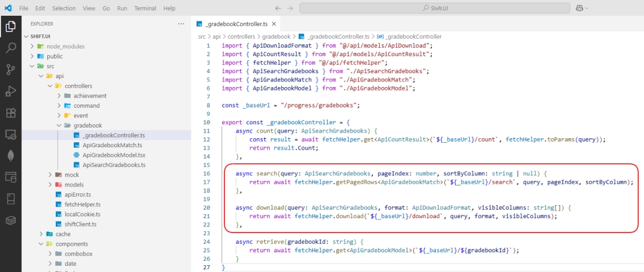The width and height of the screenshot is (644, 272).
Task: Open the Edit menu
Action: tap(40, 8)
